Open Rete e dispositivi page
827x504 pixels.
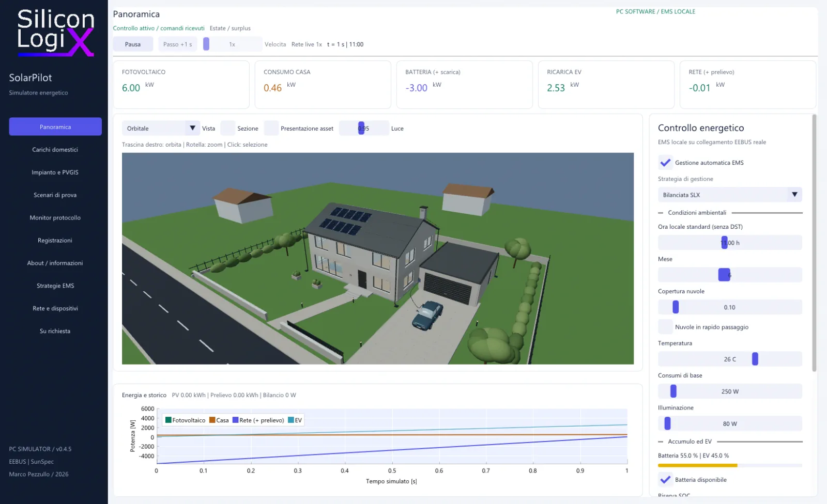coord(55,308)
